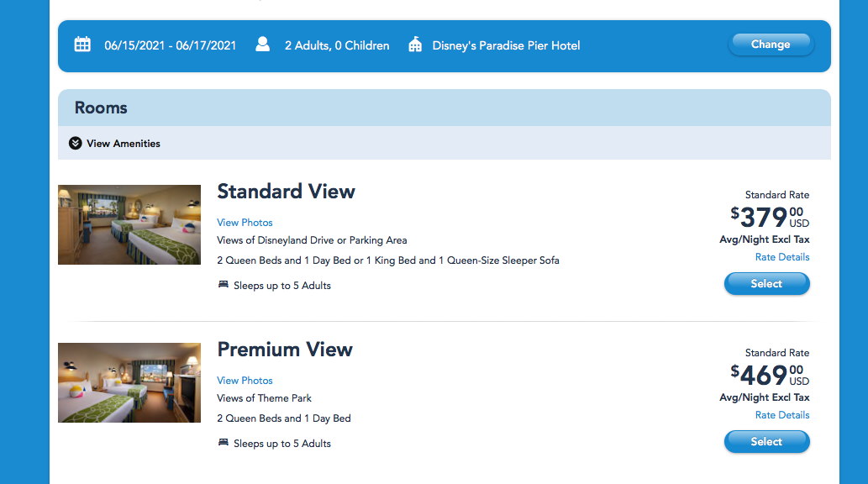Viewport: 868px width, 484px height.
Task: Click the bed icon under Premium View
Action: pyautogui.click(x=224, y=443)
